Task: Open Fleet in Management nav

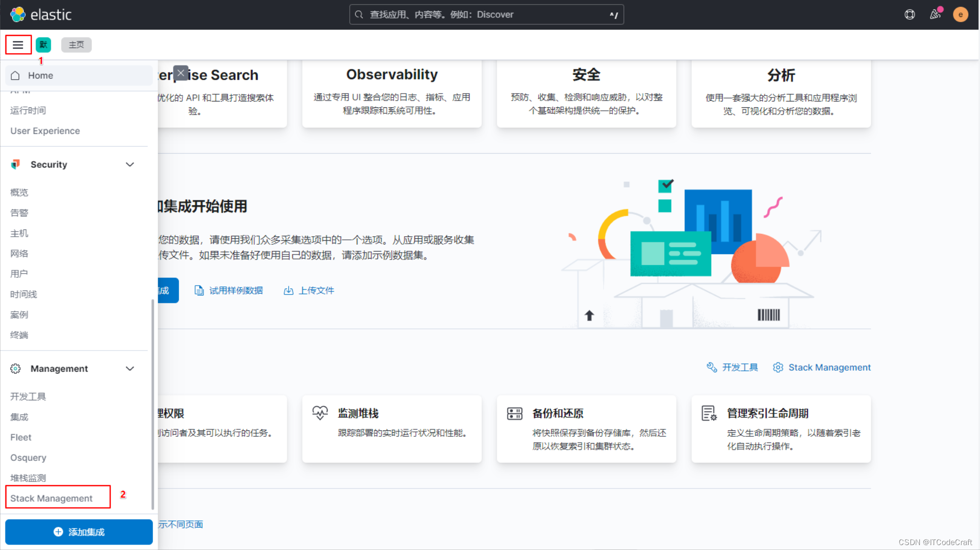Action: [x=21, y=437]
